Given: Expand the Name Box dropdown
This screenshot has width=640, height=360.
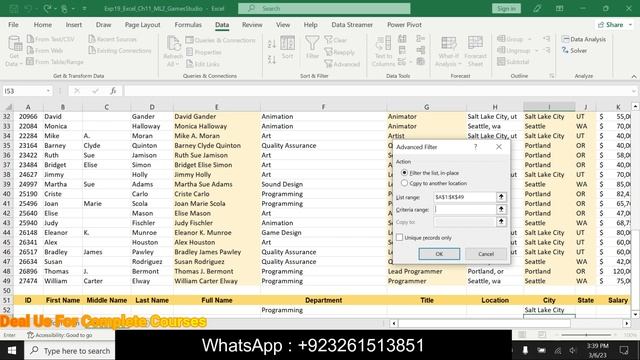Looking at the screenshot, I should pyautogui.click(x=49, y=91).
